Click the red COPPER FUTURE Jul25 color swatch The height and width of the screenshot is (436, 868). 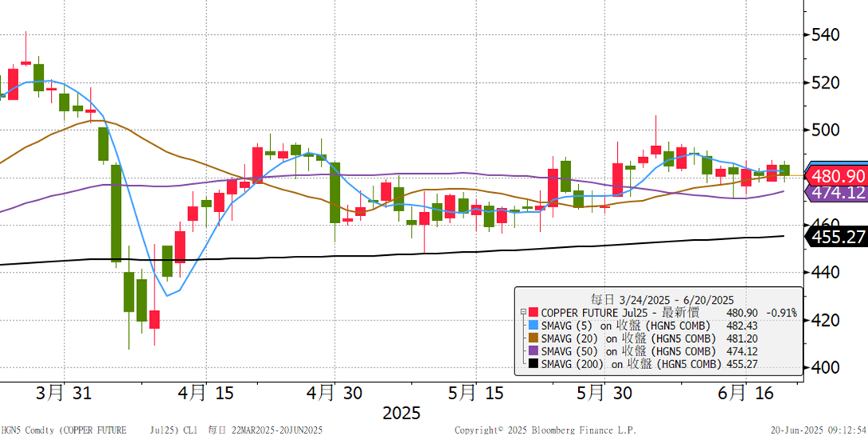[x=533, y=313]
